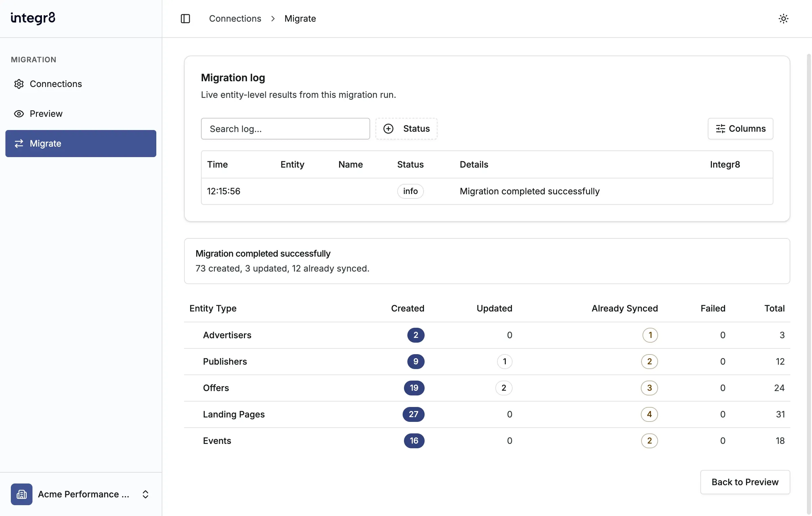Click the Name column header
The width and height of the screenshot is (812, 516).
point(351,165)
